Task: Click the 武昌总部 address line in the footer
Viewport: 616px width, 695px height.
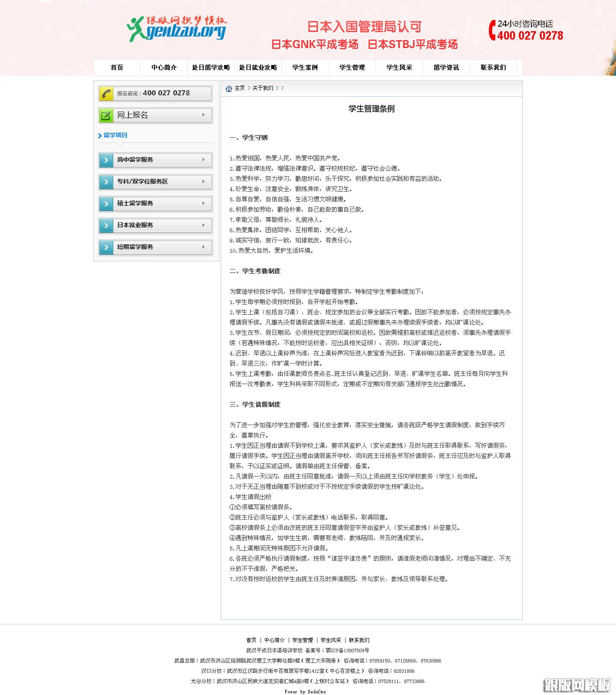Action: [x=308, y=661]
